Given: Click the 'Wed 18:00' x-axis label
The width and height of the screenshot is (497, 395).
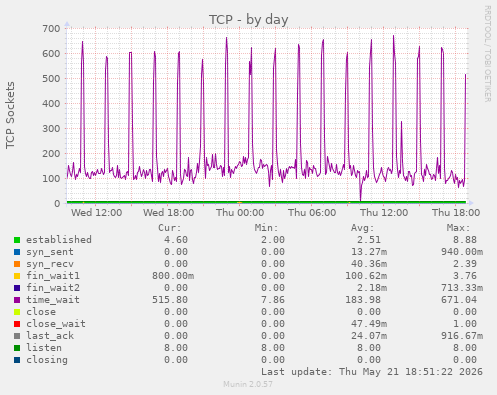Looking at the screenshot, I should point(169,213).
